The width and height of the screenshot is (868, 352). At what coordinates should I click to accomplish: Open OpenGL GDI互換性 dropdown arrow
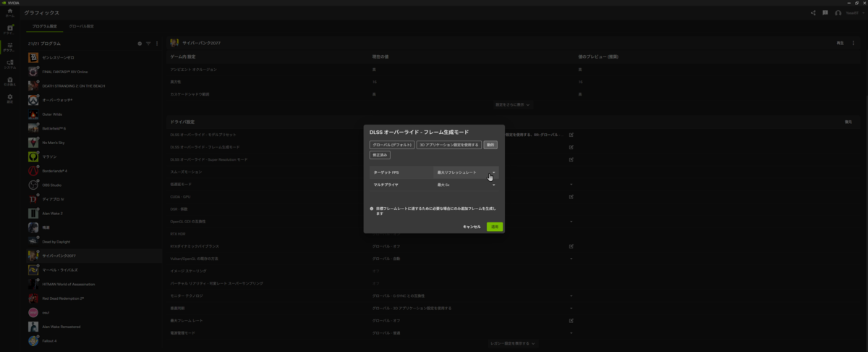pyautogui.click(x=571, y=221)
